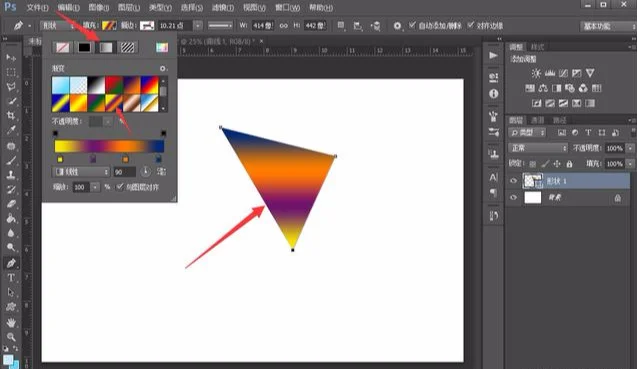Select the Dodge tool
637x369 pixels.
(x=11, y=247)
